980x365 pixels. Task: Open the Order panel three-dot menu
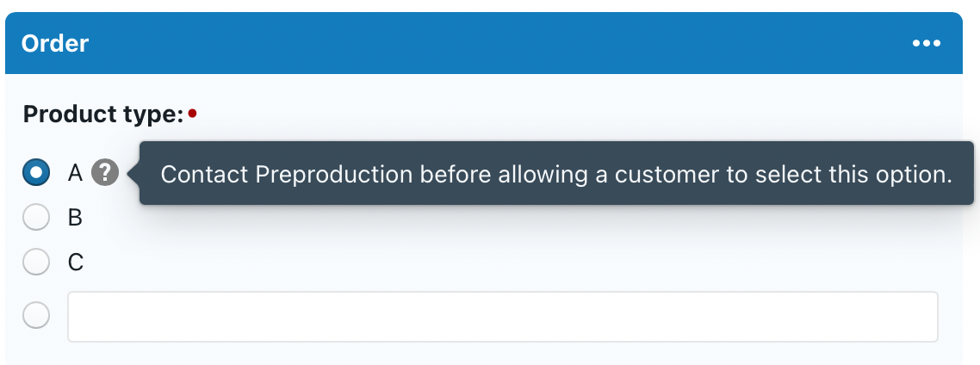click(x=927, y=44)
